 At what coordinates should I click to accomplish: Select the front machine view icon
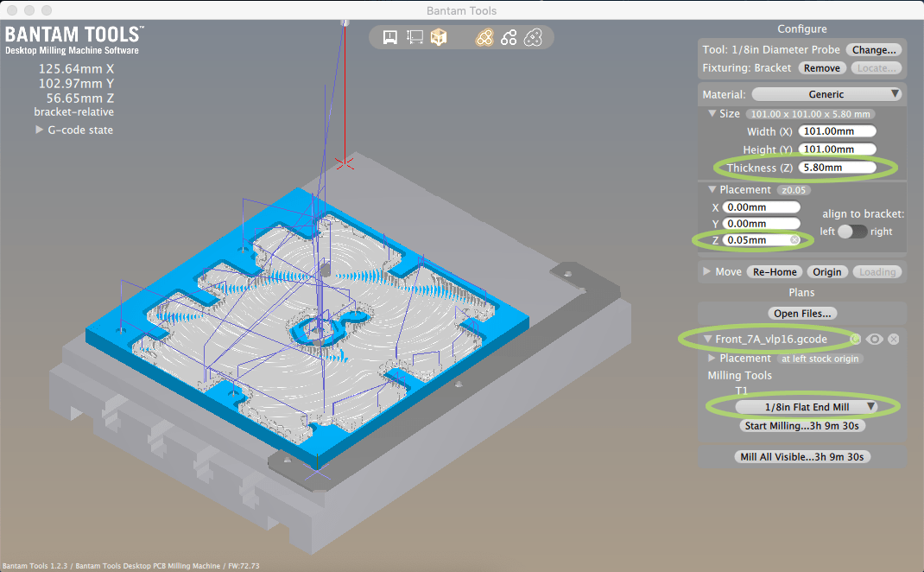click(389, 38)
